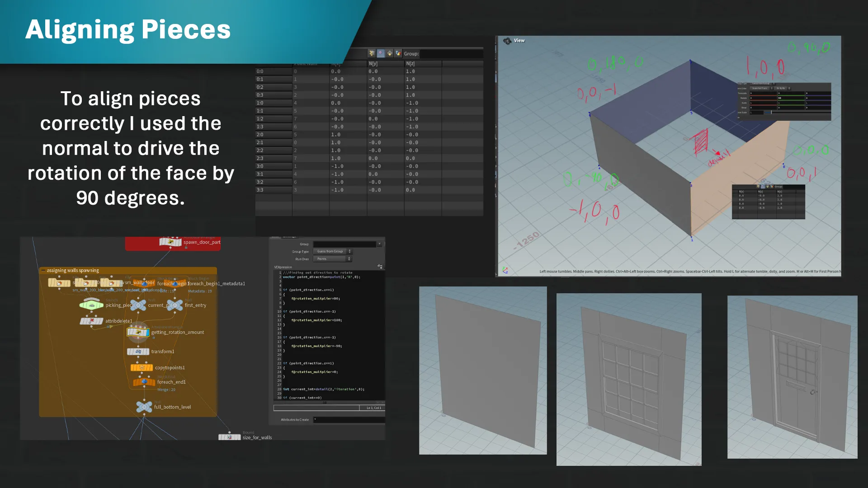Click the View label in the viewport
Screen dimensions: 868x488
point(519,41)
